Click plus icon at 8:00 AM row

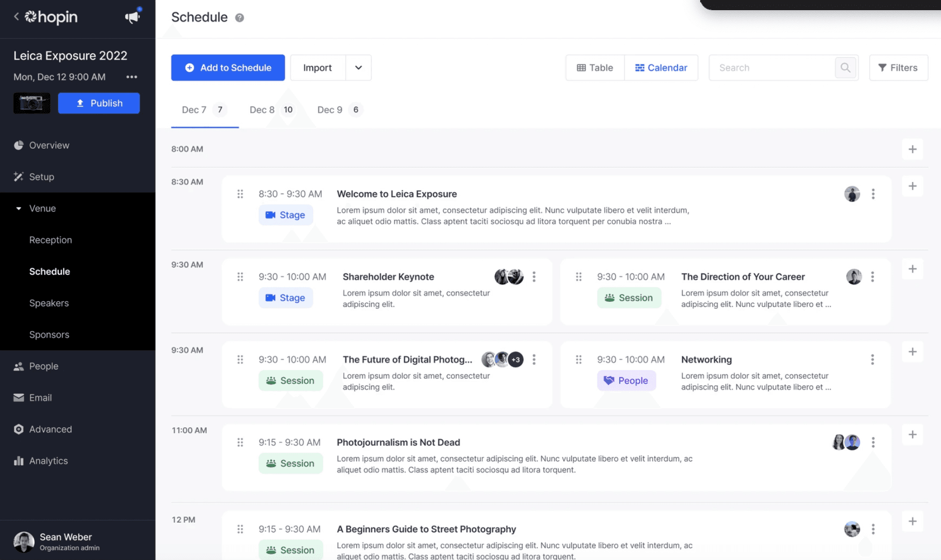[912, 149]
